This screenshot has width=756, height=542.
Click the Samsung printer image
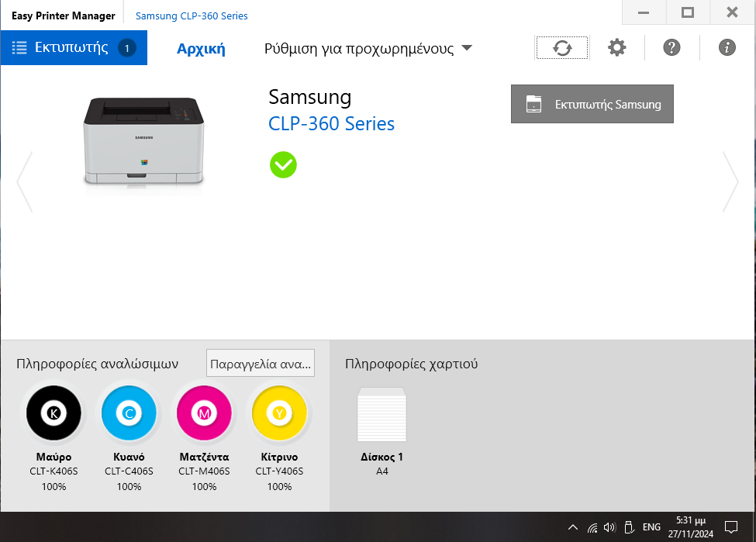click(x=143, y=141)
